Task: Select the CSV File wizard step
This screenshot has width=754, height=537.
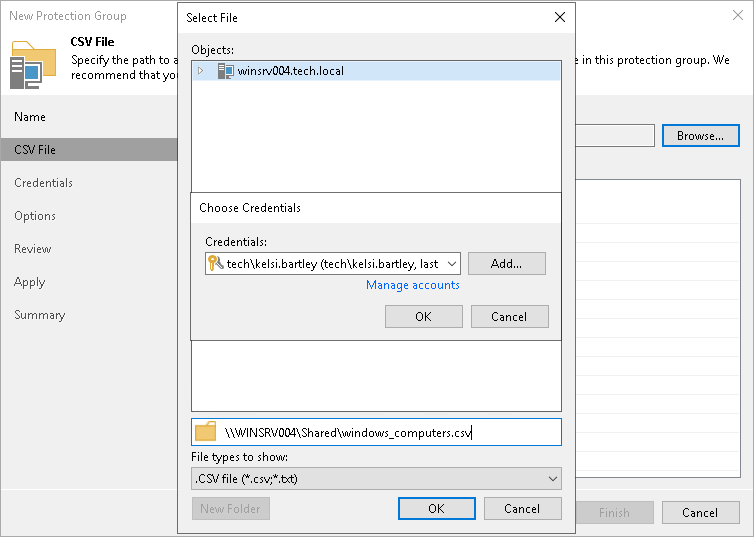Action: 89,150
